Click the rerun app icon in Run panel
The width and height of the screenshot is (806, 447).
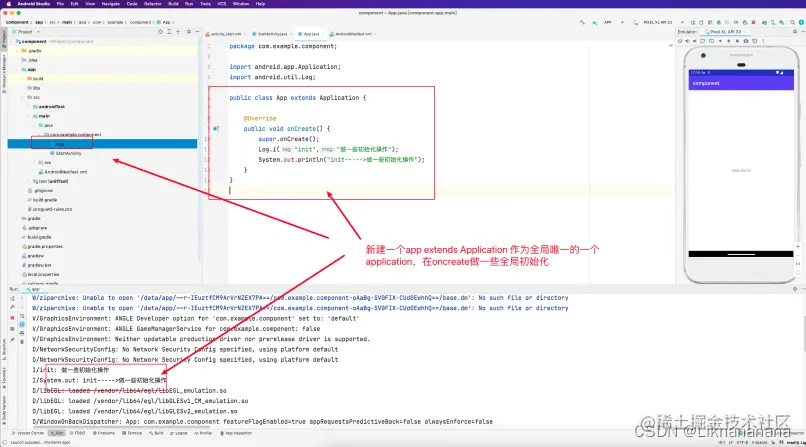tap(12, 298)
